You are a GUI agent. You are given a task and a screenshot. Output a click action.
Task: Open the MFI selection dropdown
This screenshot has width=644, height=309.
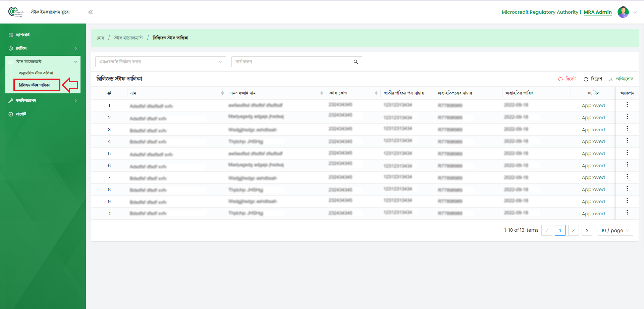coord(161,62)
